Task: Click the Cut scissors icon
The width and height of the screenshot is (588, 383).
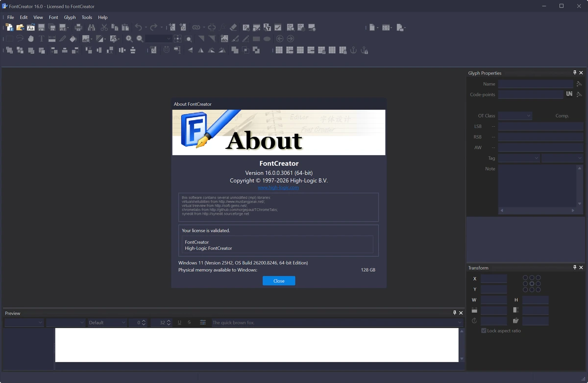Action: click(x=104, y=27)
